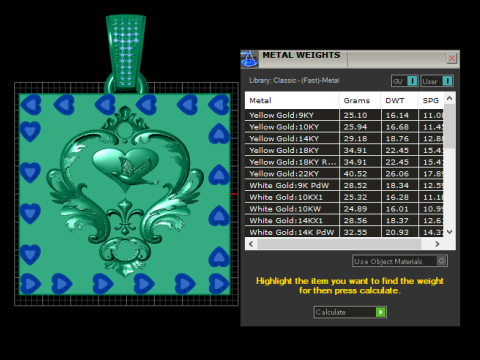The width and height of the screenshot is (480, 360).
Task: Click the table scroll up arrow
Action: (449, 98)
